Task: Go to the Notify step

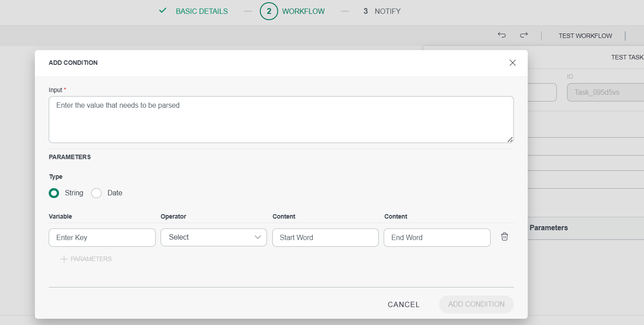Action: point(387,11)
